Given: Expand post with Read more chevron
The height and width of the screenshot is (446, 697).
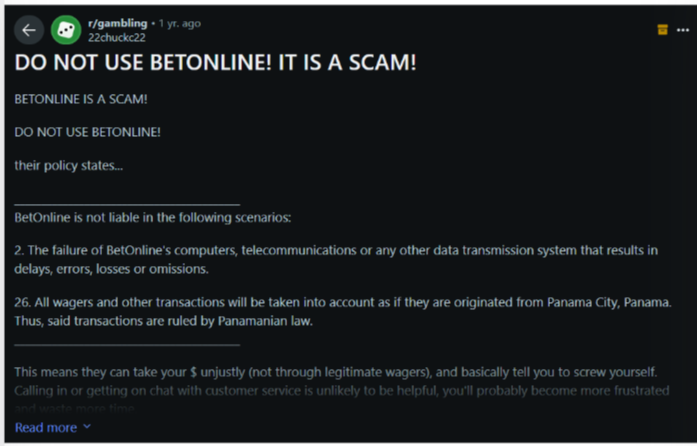Looking at the screenshot, I should pos(87,426).
